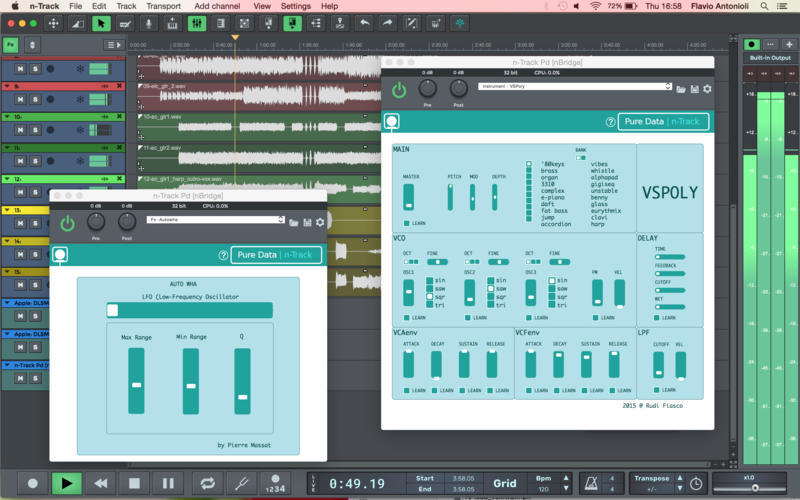Collapse track 12 with its triangle
Viewport: 800px width, 500px height.
(x=7, y=179)
